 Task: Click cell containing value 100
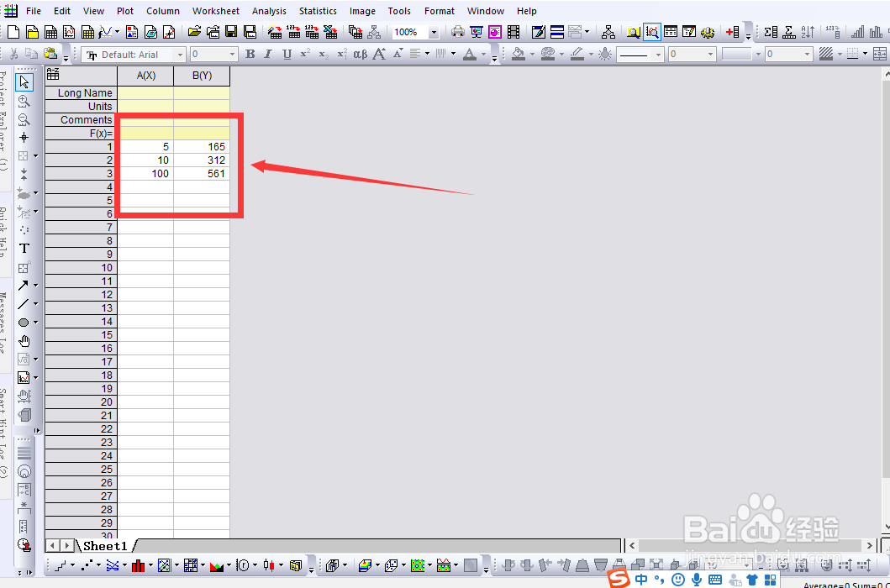pos(146,174)
